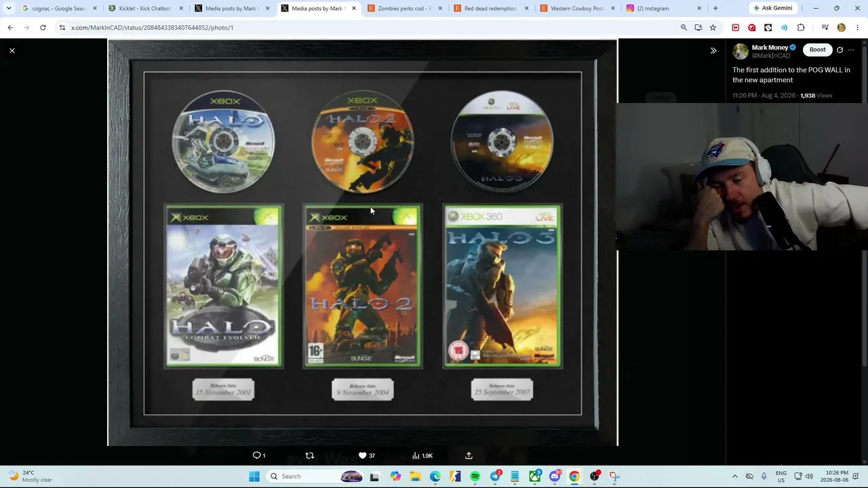View site information icon in address bar

62,27
